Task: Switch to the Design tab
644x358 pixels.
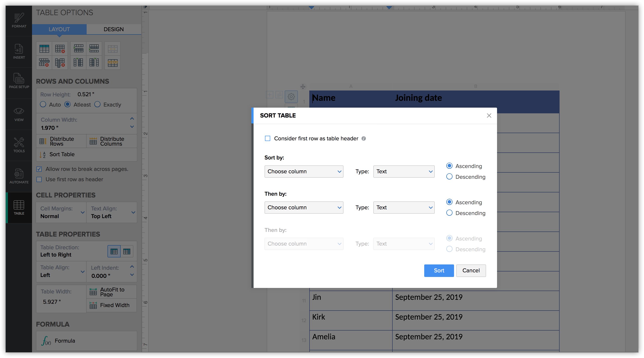Action: (113, 29)
